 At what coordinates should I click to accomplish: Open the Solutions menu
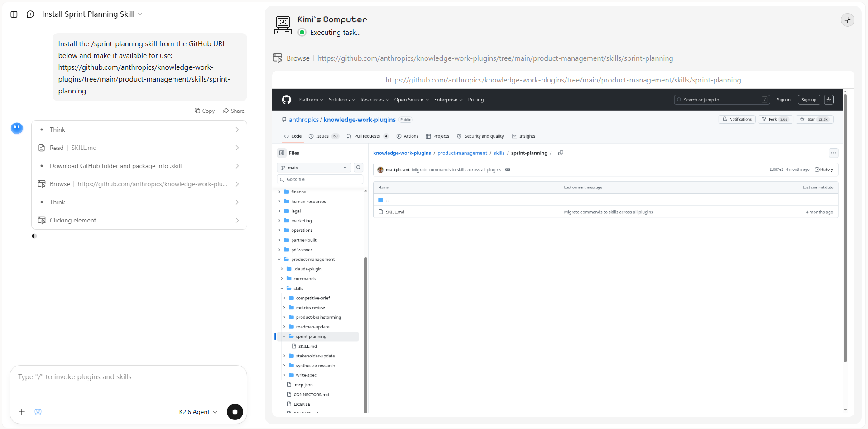[x=342, y=100]
